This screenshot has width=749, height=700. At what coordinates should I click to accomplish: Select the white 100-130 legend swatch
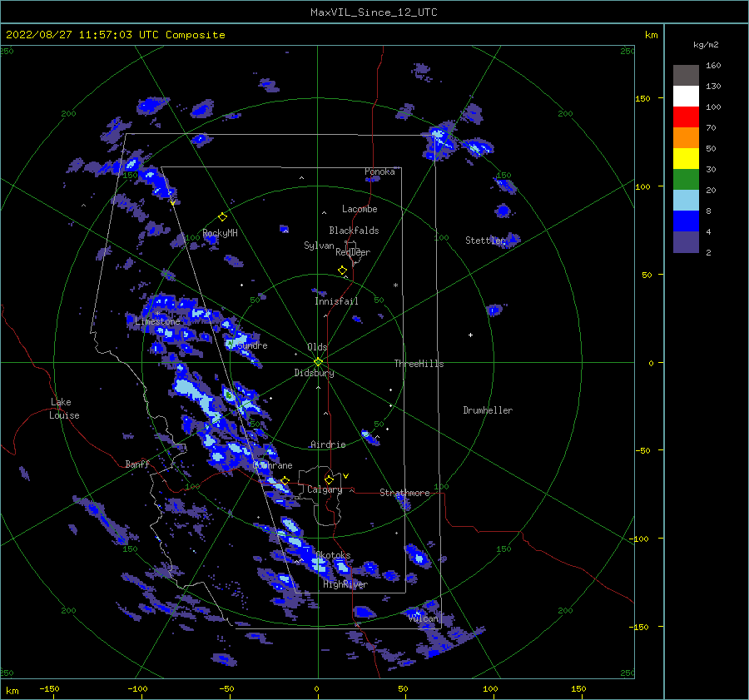pos(686,97)
